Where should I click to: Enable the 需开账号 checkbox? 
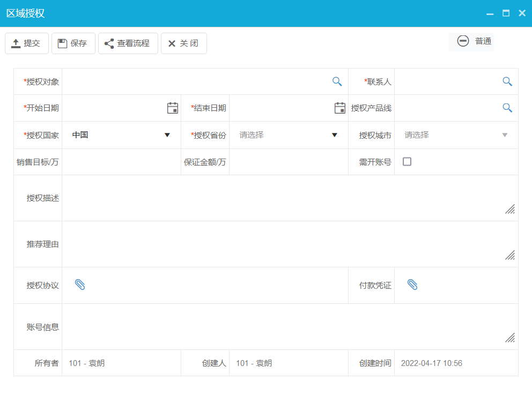tap(407, 161)
